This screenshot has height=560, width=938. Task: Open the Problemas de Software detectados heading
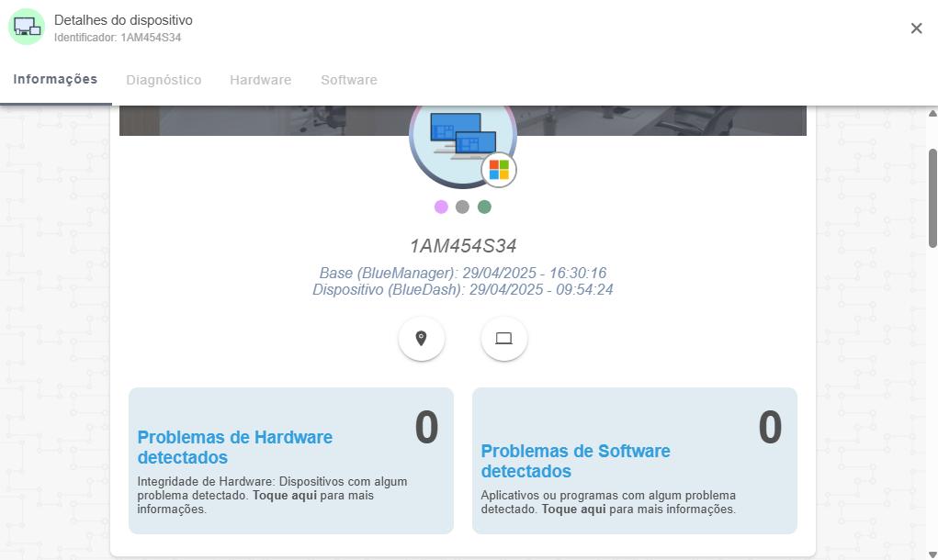(x=575, y=461)
